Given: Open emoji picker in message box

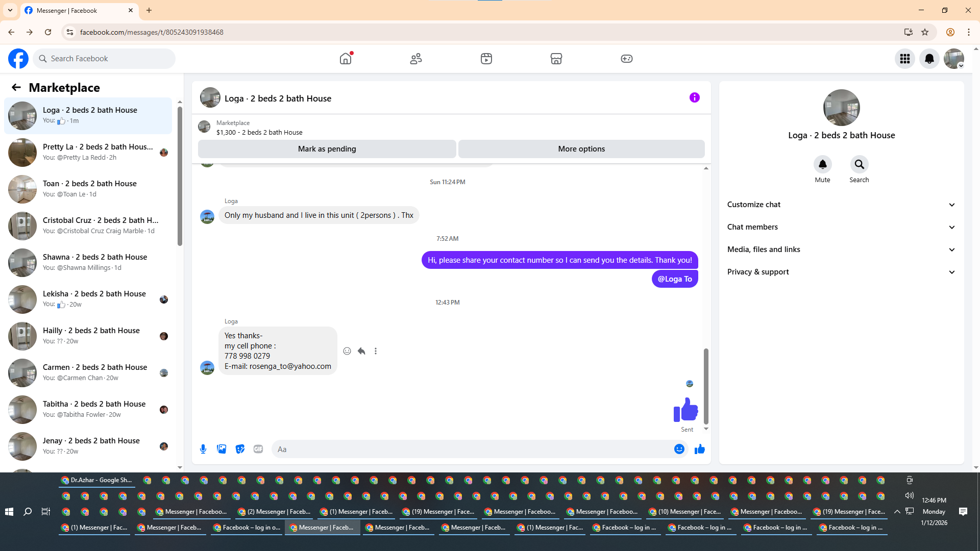Looking at the screenshot, I should tap(679, 449).
